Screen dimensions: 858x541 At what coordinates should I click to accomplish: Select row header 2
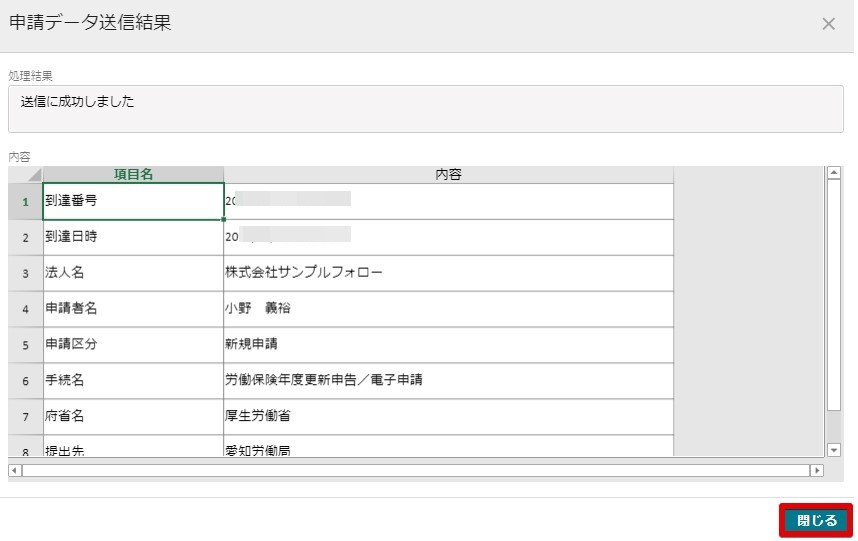26,237
